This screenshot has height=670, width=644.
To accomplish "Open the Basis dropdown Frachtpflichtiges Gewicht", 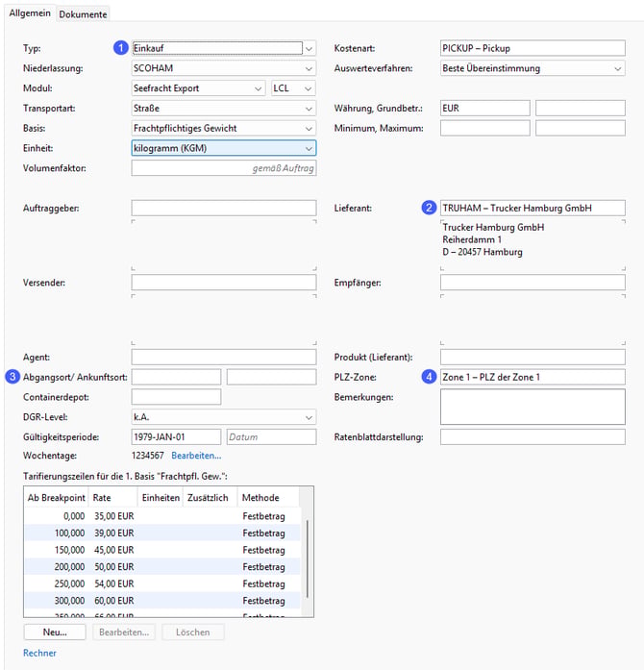I will click(224, 128).
